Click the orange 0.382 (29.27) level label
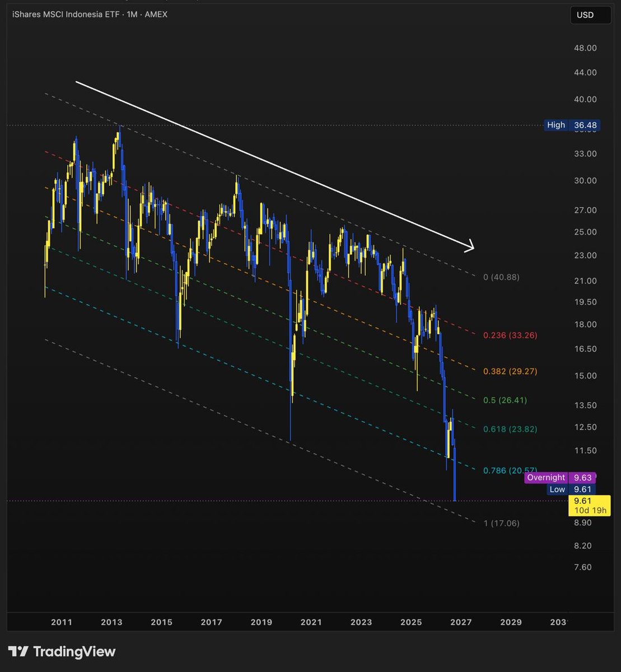Viewport: 621px width, 672px height. pos(510,371)
